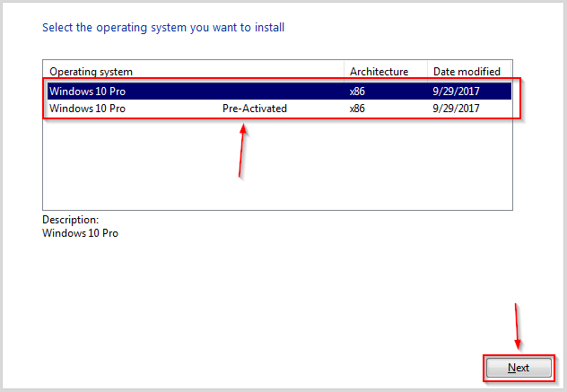Click divider between Architecture and Date modified headers

click(x=427, y=72)
